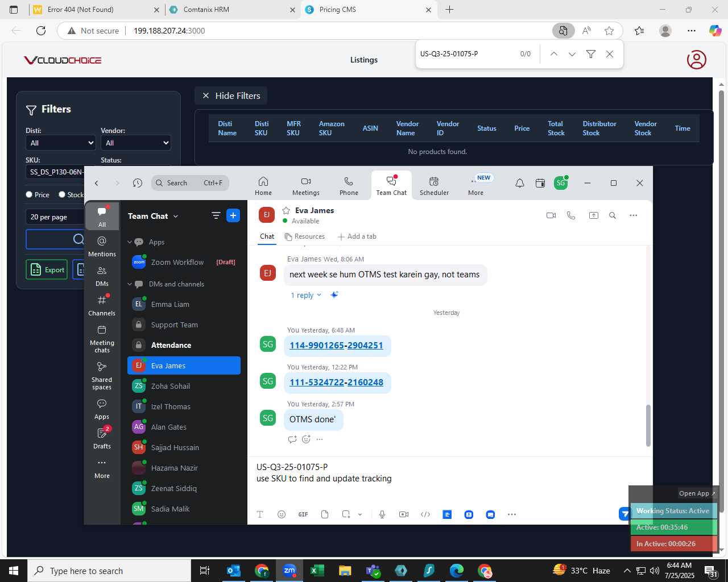Click the new chat plus button
This screenshot has height=582, width=728.
233,215
